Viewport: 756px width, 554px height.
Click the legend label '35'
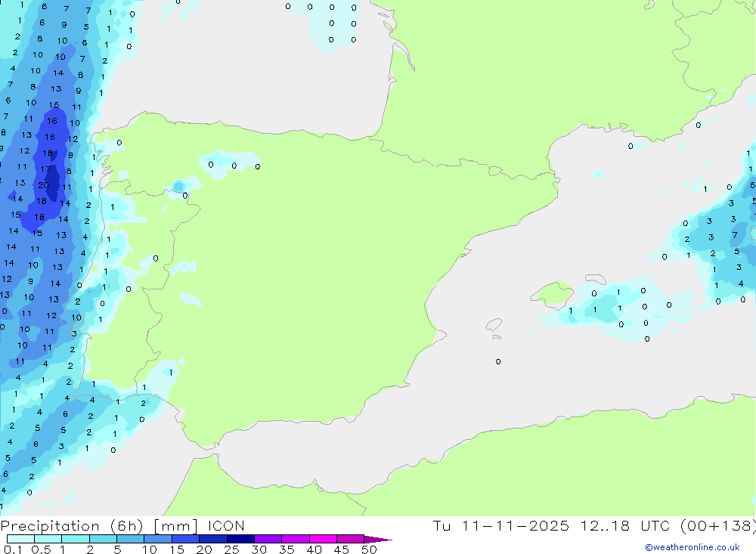click(287, 549)
